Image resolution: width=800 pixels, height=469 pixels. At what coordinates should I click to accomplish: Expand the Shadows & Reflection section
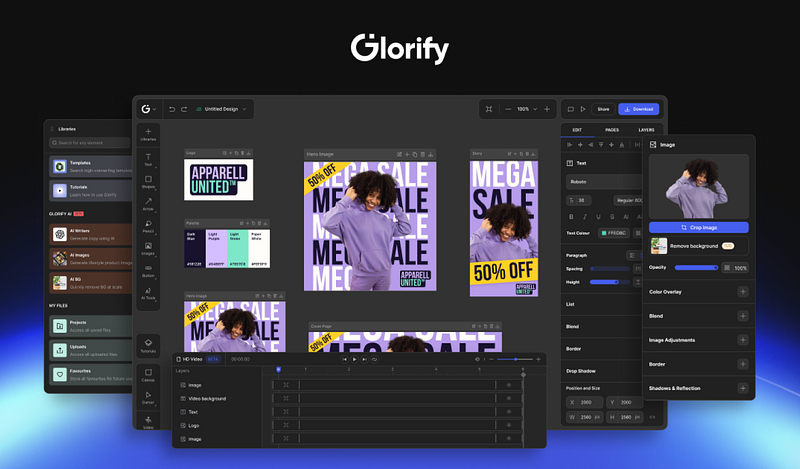[x=742, y=388]
